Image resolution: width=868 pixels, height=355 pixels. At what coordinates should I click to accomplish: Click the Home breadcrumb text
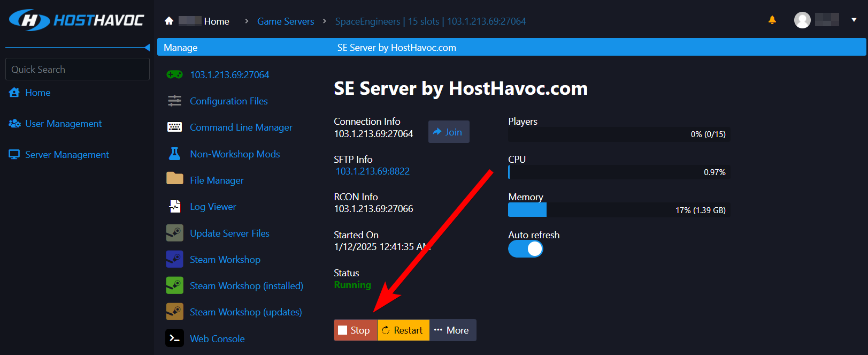click(x=217, y=21)
